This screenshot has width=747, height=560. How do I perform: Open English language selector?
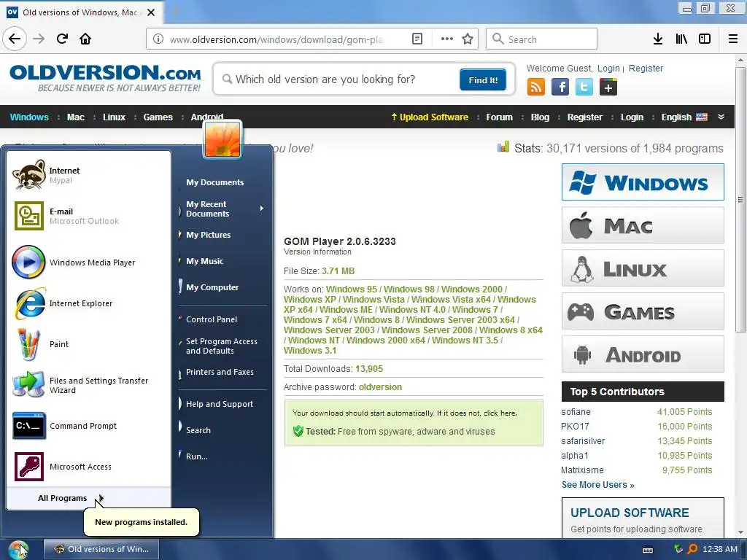(x=684, y=117)
